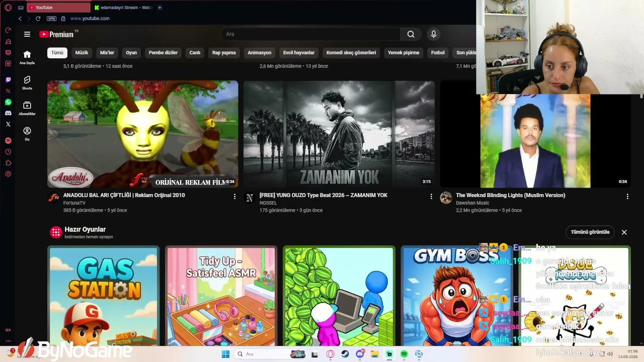Open the Opera GX main menu logo
The width and height of the screenshot is (644, 362).
click(8, 8)
